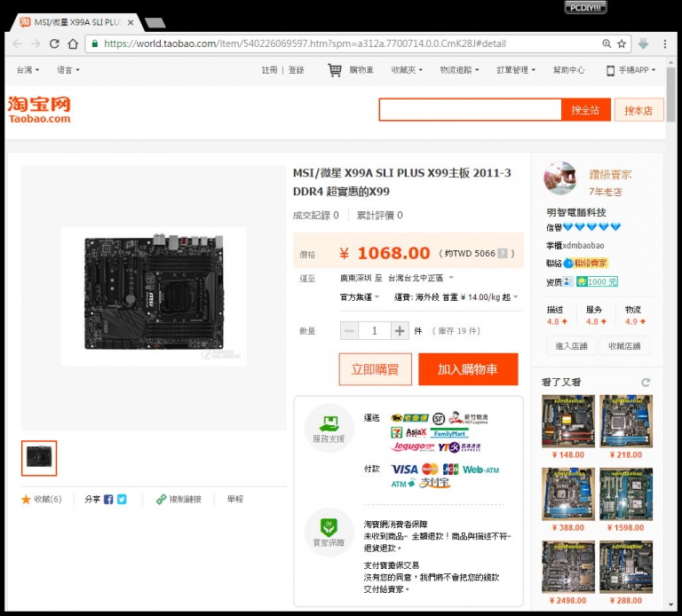682x616 pixels.
Task: Click the 服務支援 service support icon
Action: (x=329, y=428)
